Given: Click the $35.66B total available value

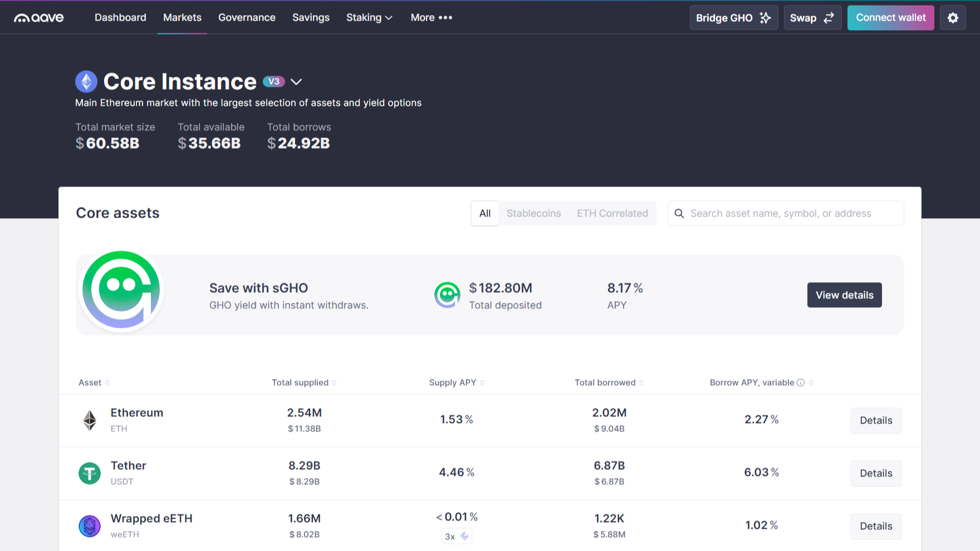Looking at the screenshot, I should 209,144.
